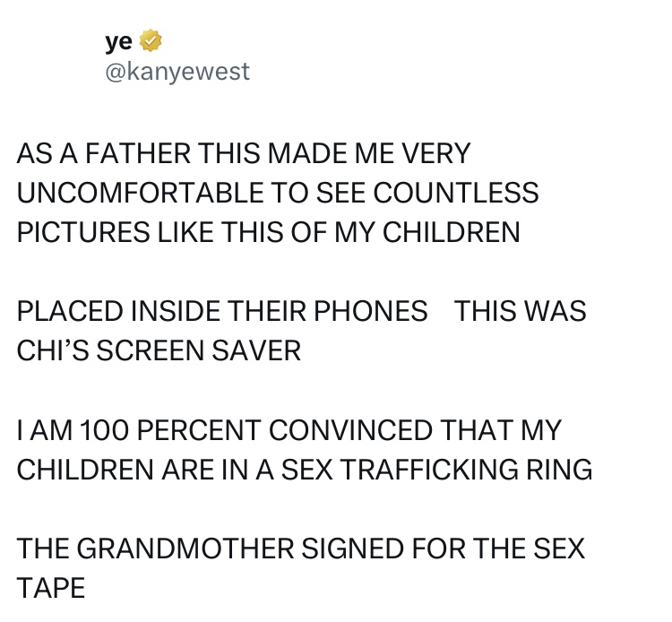The image size is (672, 622).
Task: Click the line starting "THE GRANDMOTHER SIGNED"
Action: click(300, 548)
